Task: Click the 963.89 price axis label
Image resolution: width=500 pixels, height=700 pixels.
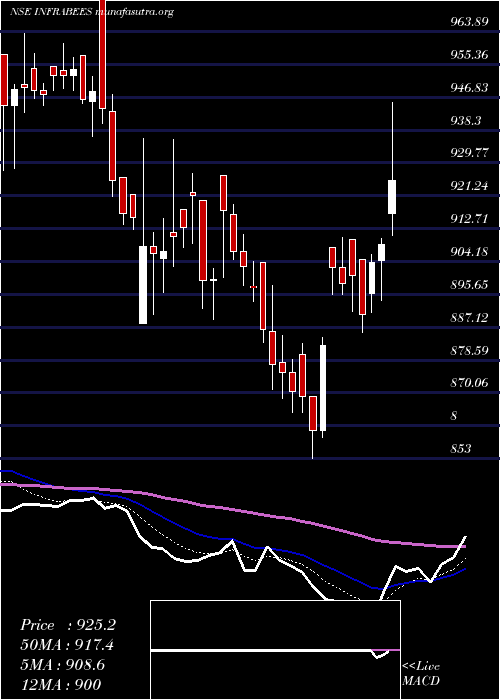Action: pos(468,22)
